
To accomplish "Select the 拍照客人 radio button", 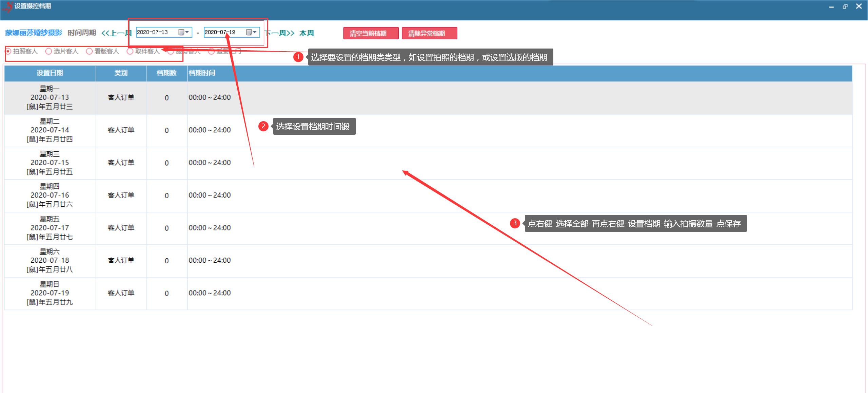I will 8,51.
